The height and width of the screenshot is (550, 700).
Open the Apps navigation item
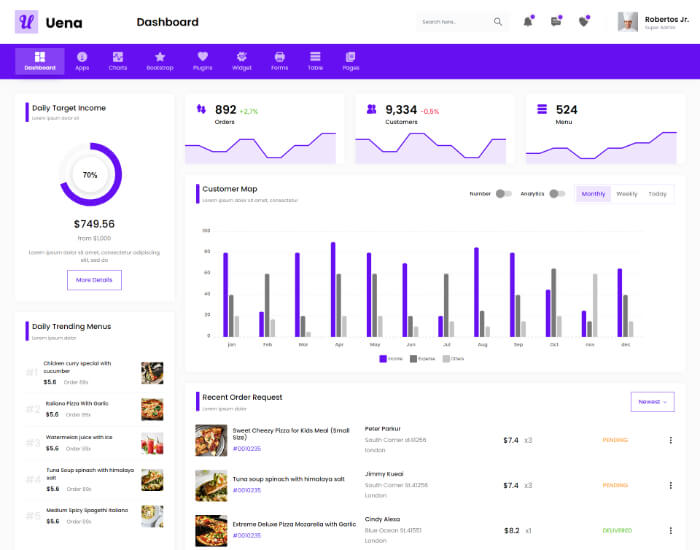click(82, 60)
